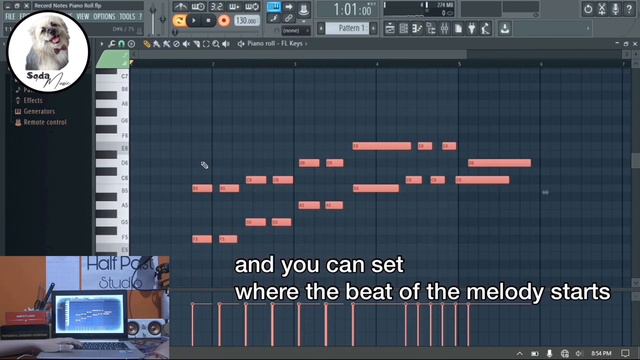Screen dimensions: 640x360
Task: Toggle the metronome icon
Action: point(180,7)
